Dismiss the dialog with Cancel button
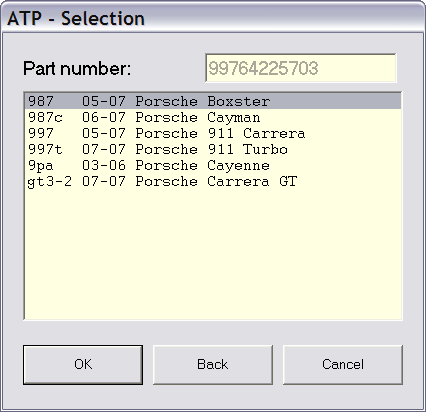This screenshot has height=412, width=426. pos(343,364)
